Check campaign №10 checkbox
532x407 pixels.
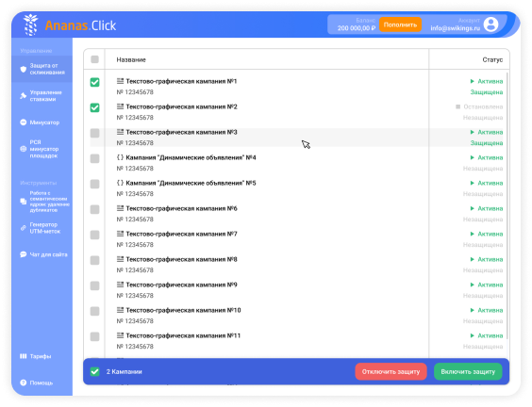pyautogui.click(x=94, y=311)
